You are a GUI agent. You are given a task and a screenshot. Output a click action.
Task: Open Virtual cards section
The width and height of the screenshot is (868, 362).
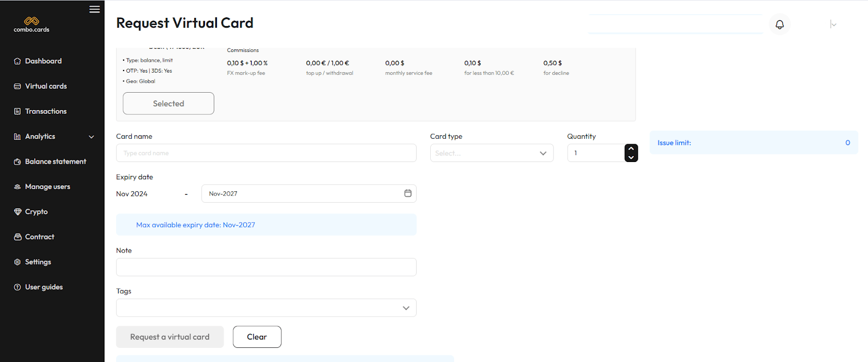(x=46, y=86)
